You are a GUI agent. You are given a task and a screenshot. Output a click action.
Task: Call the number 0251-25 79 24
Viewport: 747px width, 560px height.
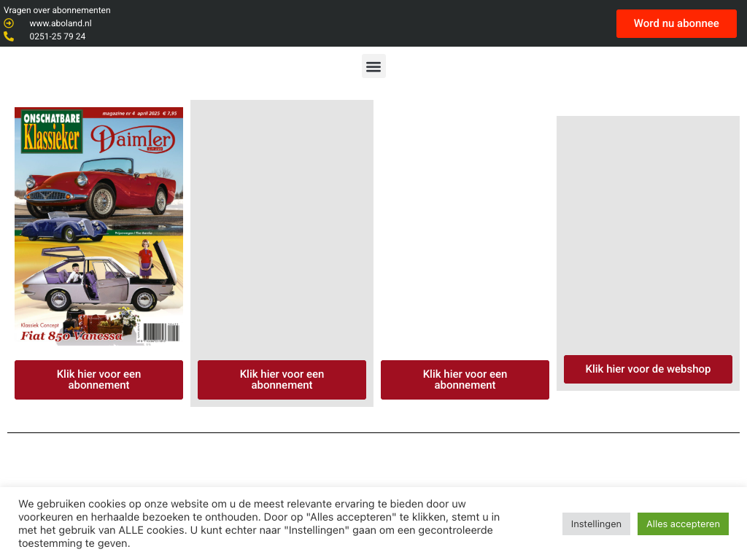(58, 36)
